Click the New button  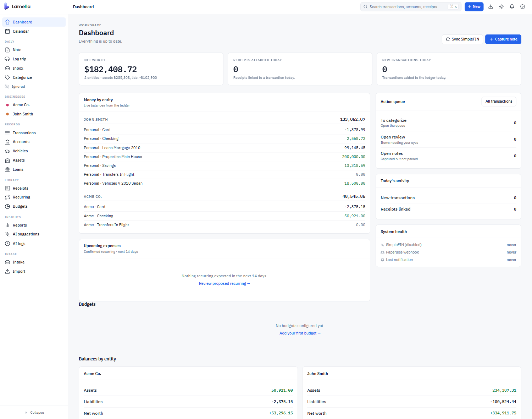coord(474,7)
